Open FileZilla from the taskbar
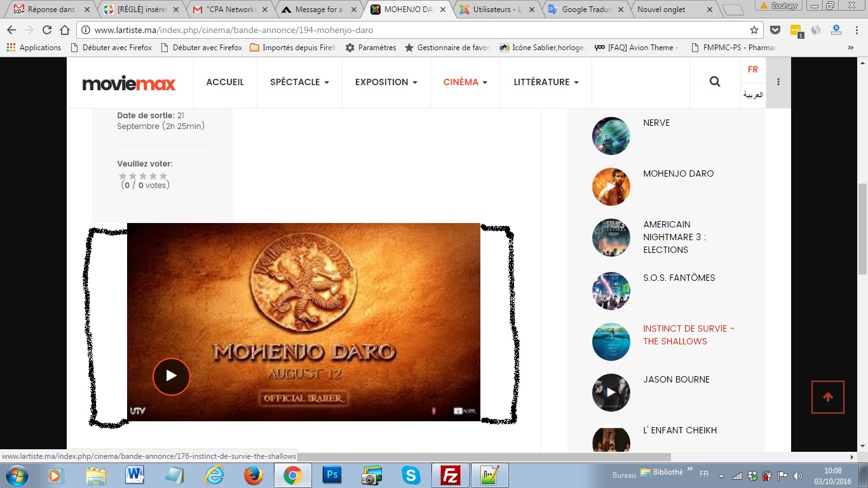Screen dimensions: 868x488 (x=451, y=475)
